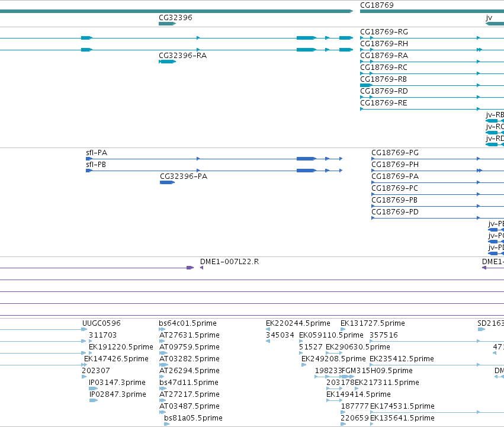The width and height of the screenshot is (504, 427).
Task: Select EST EK174531.5prime
Action: 402,406
